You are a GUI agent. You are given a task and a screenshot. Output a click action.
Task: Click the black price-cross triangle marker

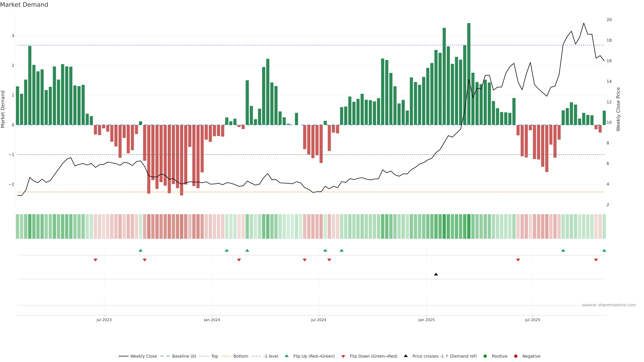[436, 274]
